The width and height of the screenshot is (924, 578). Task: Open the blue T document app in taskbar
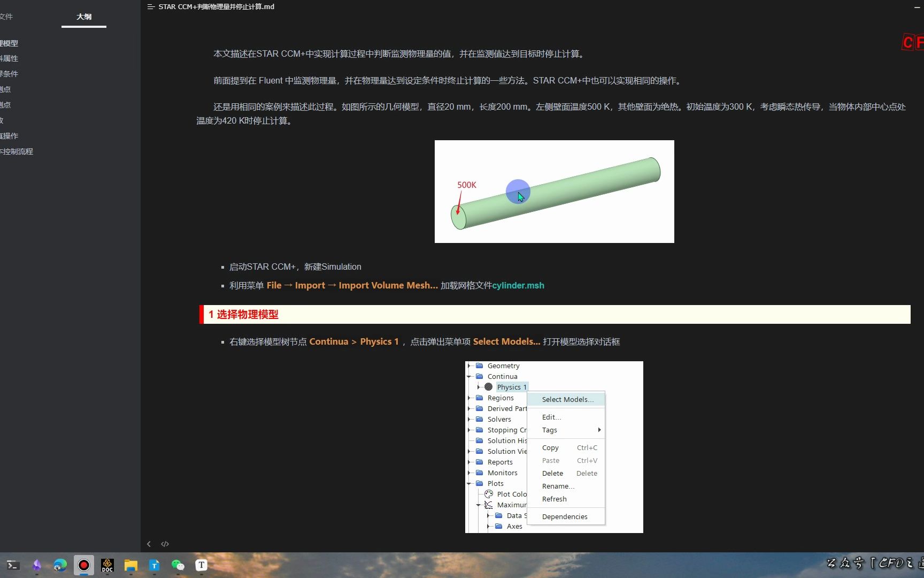click(155, 565)
